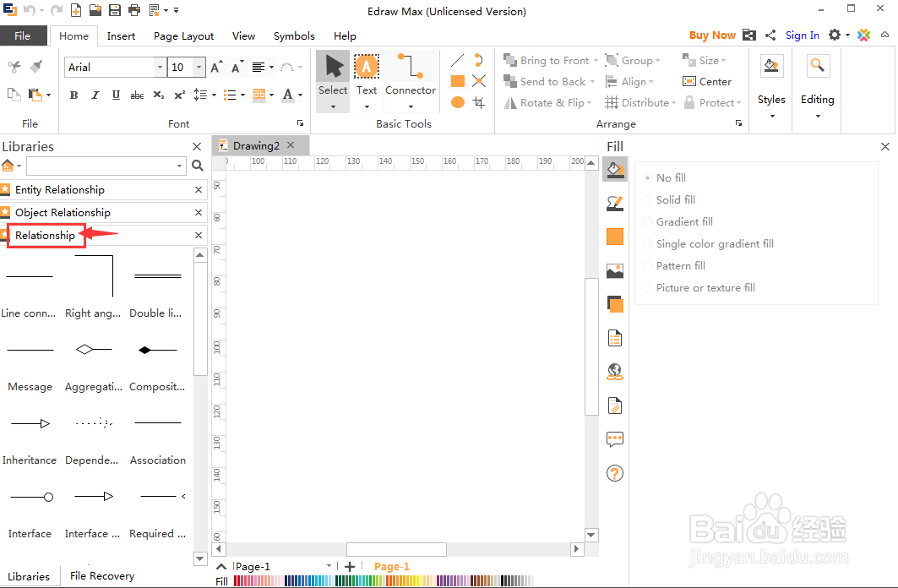This screenshot has width=898, height=588.
Task: Toggle underline formatting
Action: coord(116,95)
